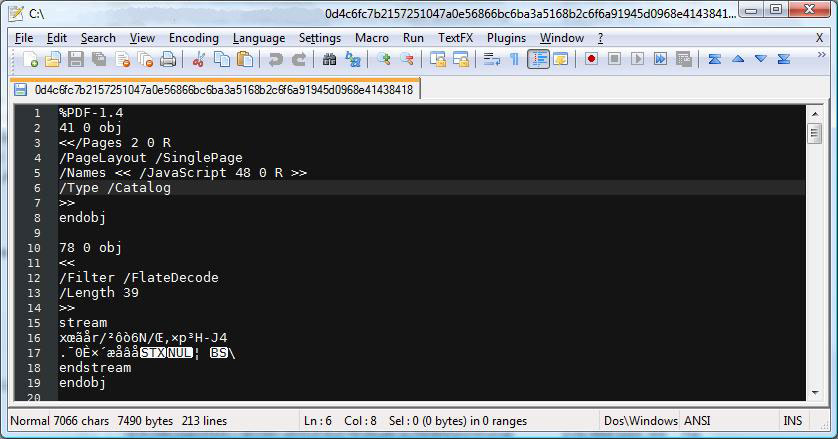Open the Plugins menu
Image resolution: width=838 pixels, height=439 pixels.
coord(506,38)
